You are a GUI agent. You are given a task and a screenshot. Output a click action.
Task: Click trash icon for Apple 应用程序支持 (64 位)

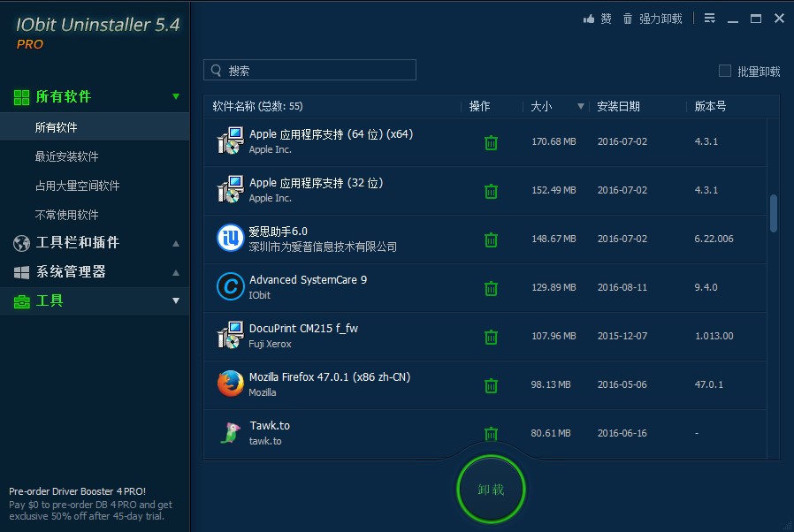(491, 143)
